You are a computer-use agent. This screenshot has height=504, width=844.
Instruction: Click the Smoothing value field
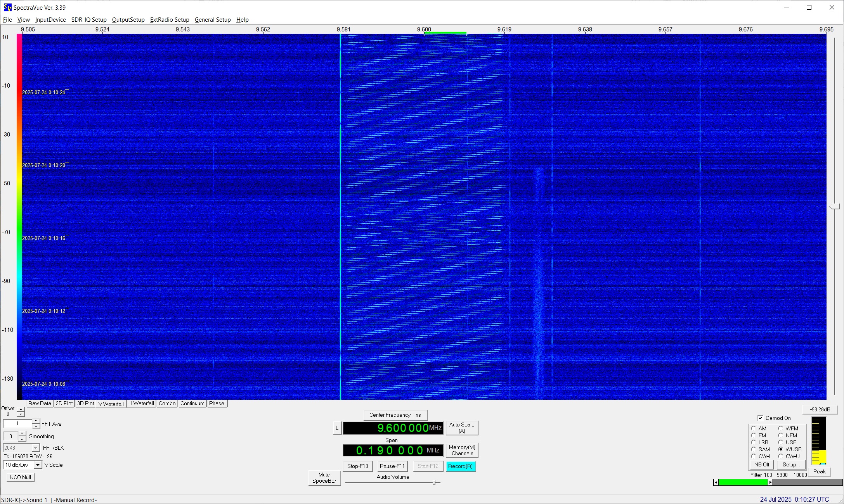point(11,436)
